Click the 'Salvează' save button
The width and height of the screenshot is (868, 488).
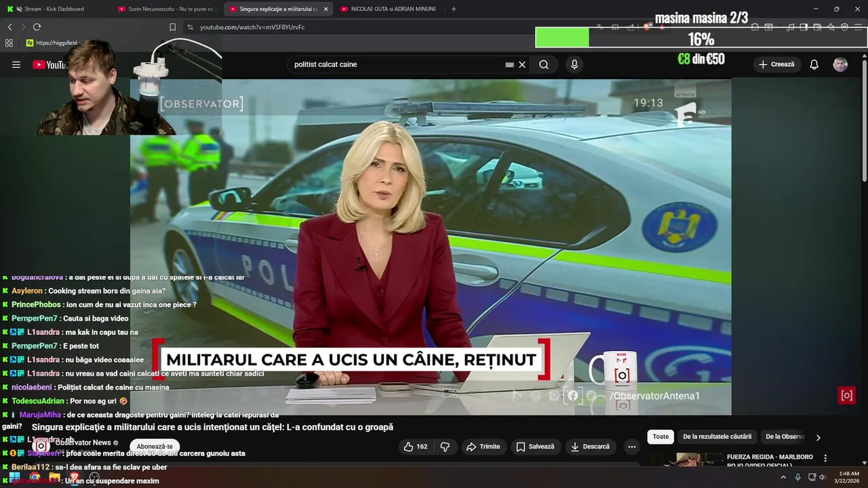(535, 447)
